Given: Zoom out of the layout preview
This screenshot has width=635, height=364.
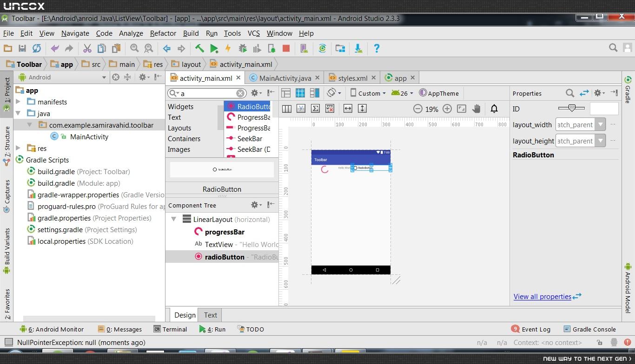Looking at the screenshot, I should [417, 109].
